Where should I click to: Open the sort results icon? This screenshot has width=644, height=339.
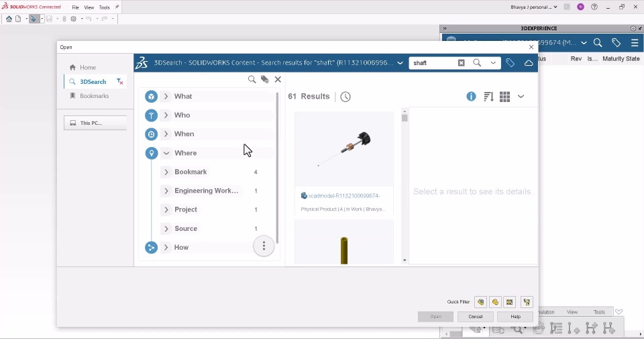tap(488, 97)
